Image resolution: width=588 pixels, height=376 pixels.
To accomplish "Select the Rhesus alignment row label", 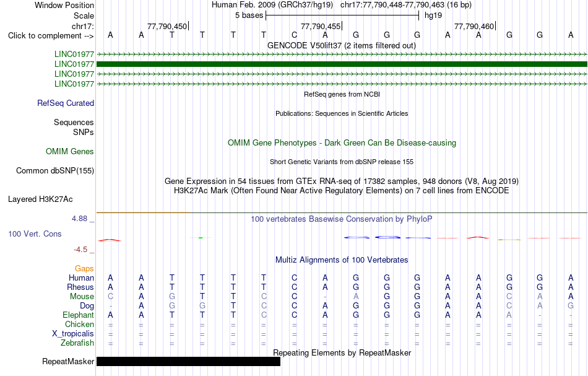I will pos(80,287).
